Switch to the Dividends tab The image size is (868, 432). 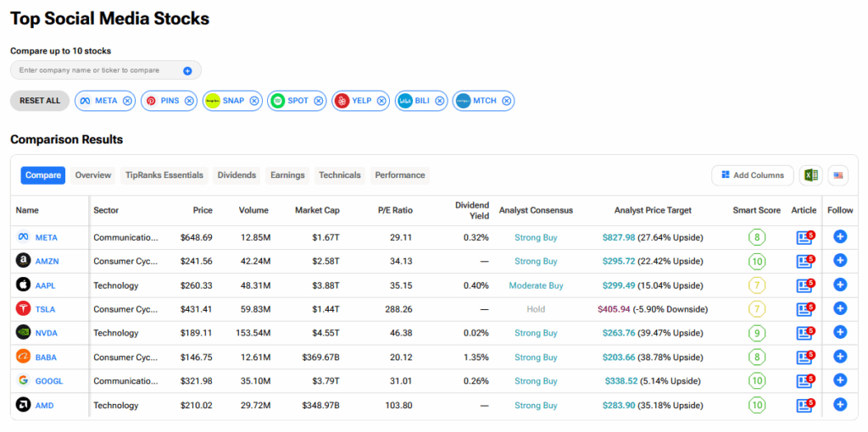coord(236,175)
